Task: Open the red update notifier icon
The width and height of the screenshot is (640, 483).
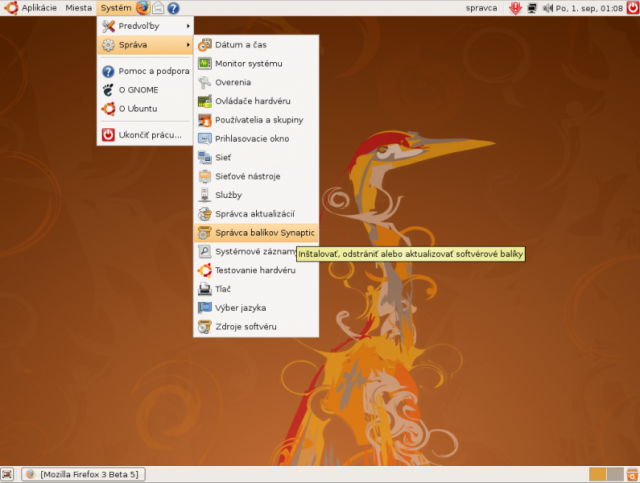Action: (x=516, y=8)
